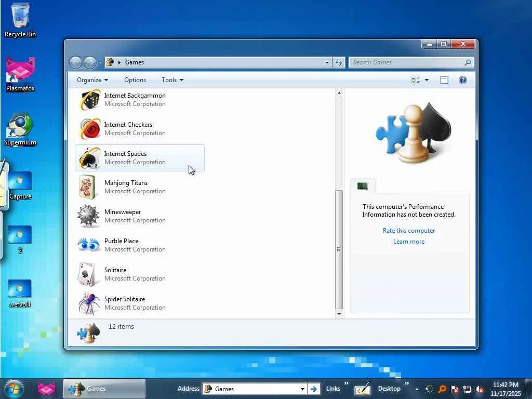Click the forward navigation arrow
This screenshot has height=399, width=532.
pos(90,62)
